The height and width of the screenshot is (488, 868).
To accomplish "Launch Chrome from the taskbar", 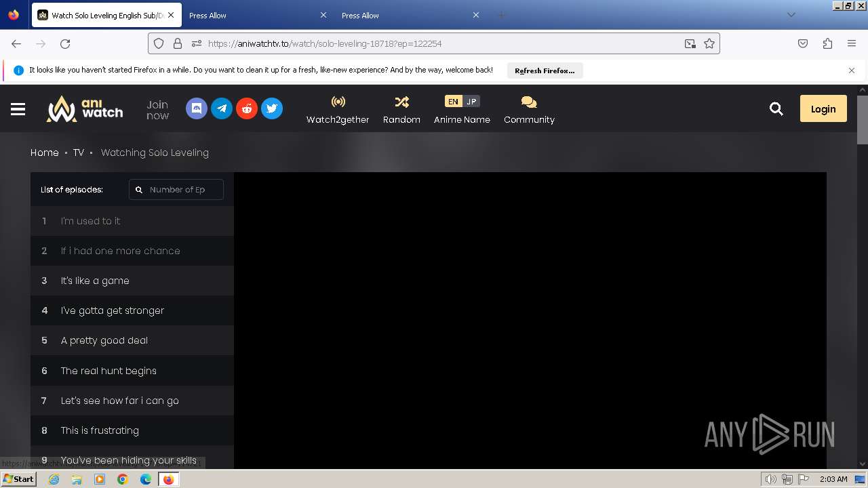I will click(123, 479).
